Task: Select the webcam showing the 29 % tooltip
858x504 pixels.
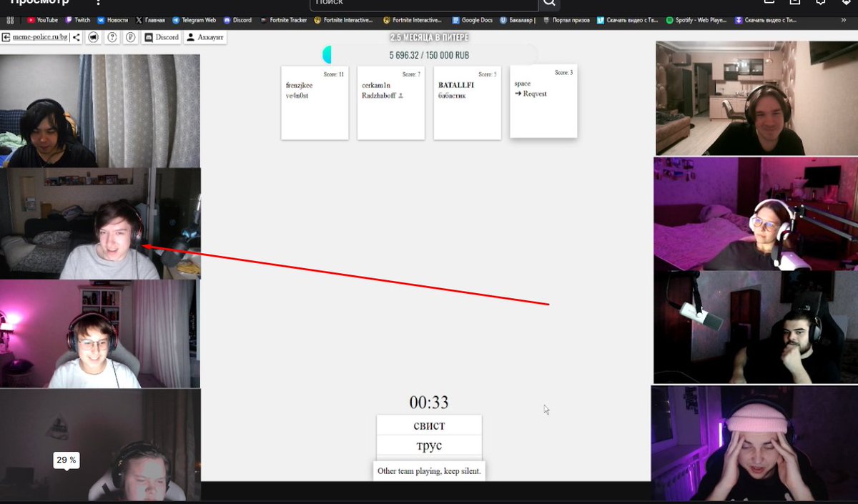Action: pos(100,445)
